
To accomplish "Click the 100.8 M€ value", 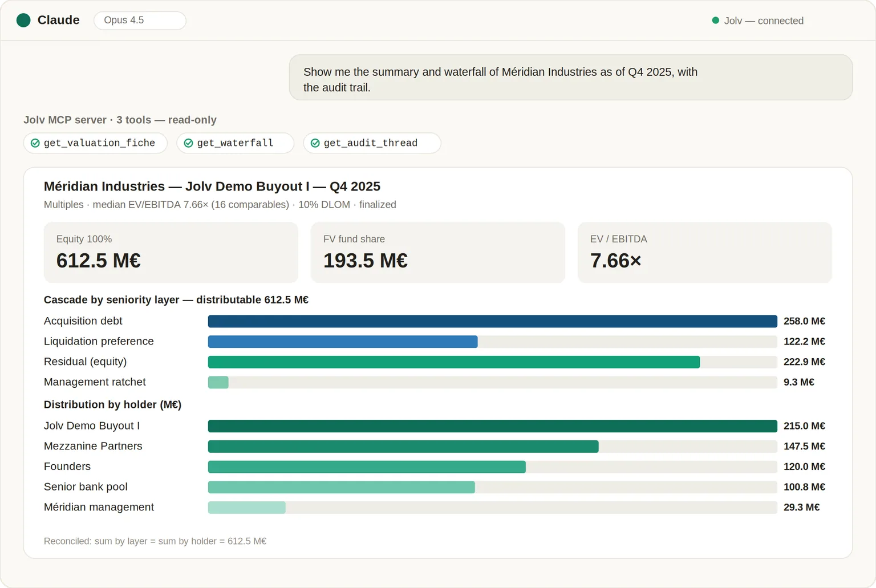I will (804, 487).
